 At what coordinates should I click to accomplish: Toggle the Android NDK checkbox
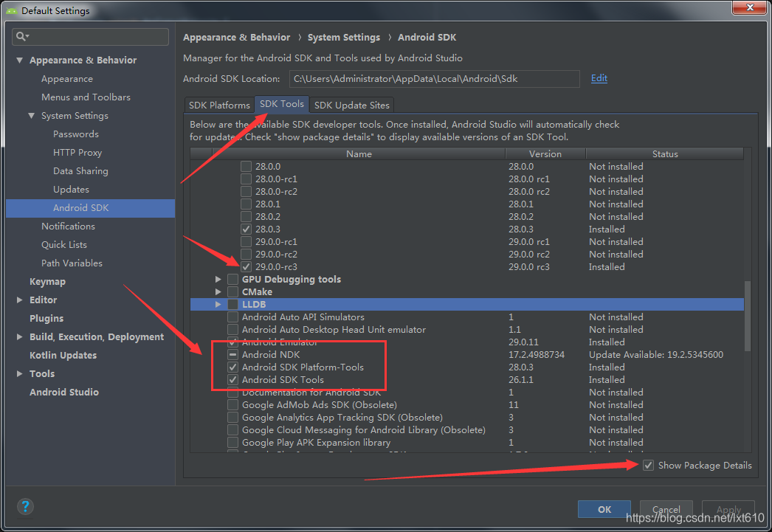[x=233, y=355]
